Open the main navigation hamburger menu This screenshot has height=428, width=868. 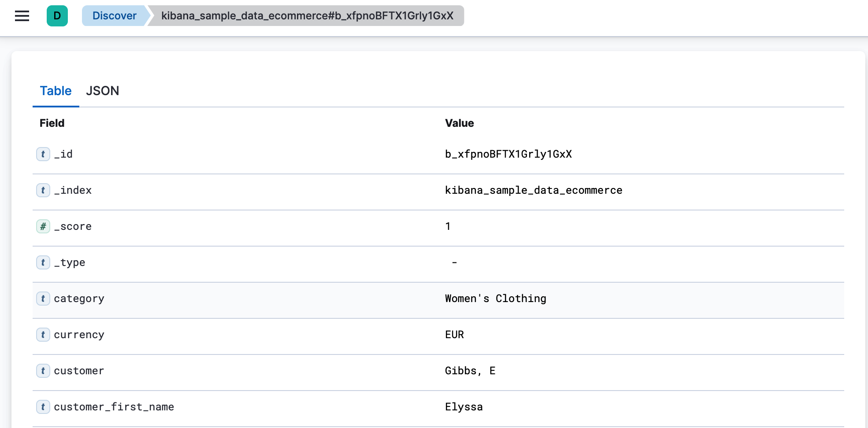(22, 16)
